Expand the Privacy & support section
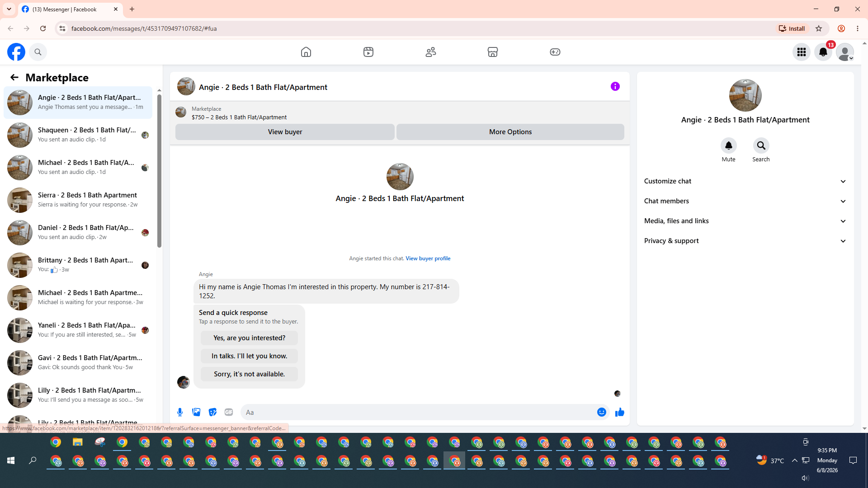The image size is (868, 488). tap(745, 241)
